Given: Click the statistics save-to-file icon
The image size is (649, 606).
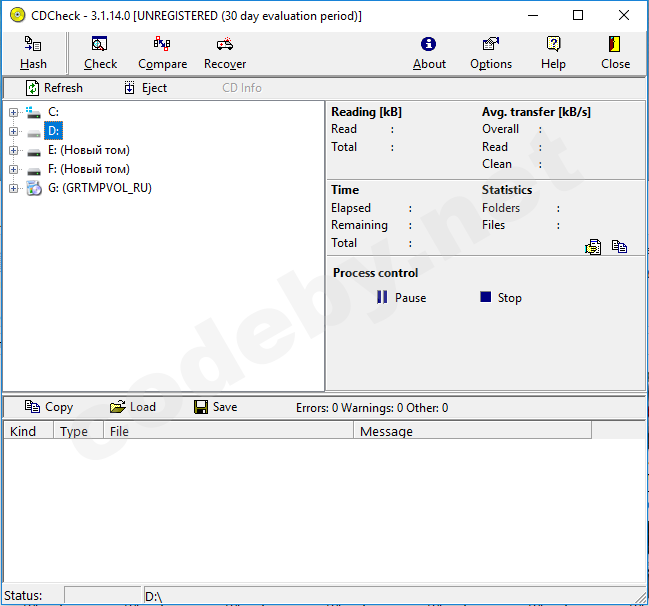Looking at the screenshot, I should (x=593, y=247).
